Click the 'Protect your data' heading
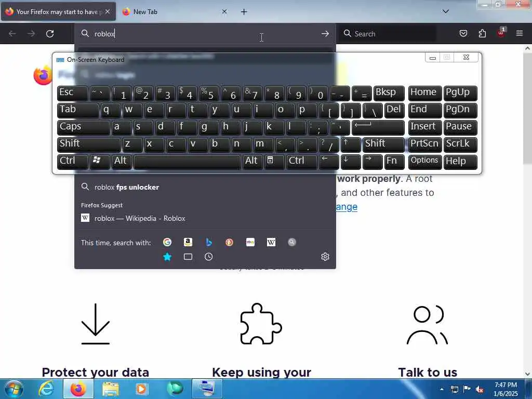Image resolution: width=532 pixels, height=399 pixels. (96, 372)
